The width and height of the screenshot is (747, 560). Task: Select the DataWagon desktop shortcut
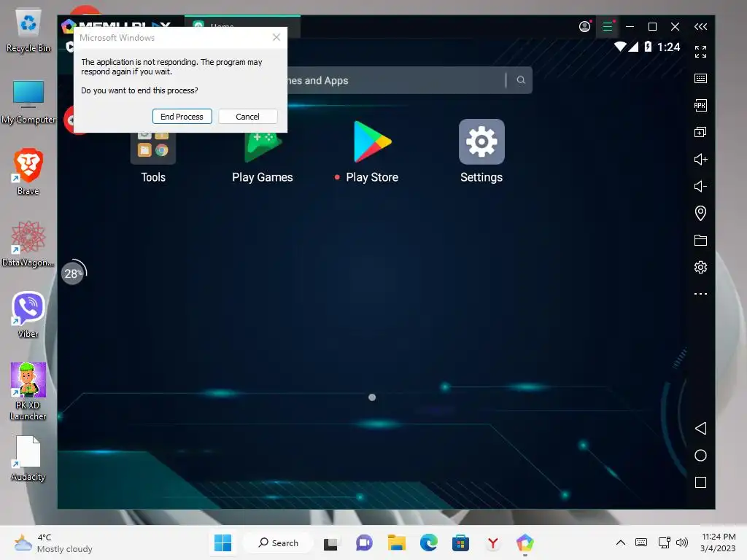tap(28, 244)
